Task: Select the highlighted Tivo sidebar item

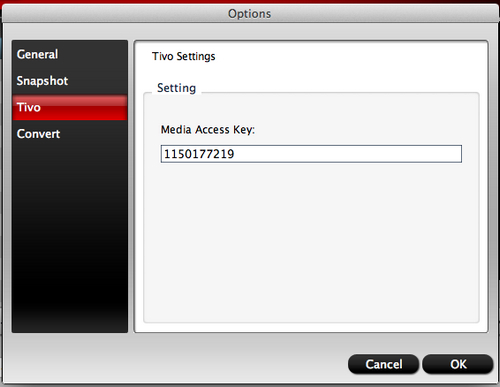Action: pyautogui.click(x=70, y=107)
